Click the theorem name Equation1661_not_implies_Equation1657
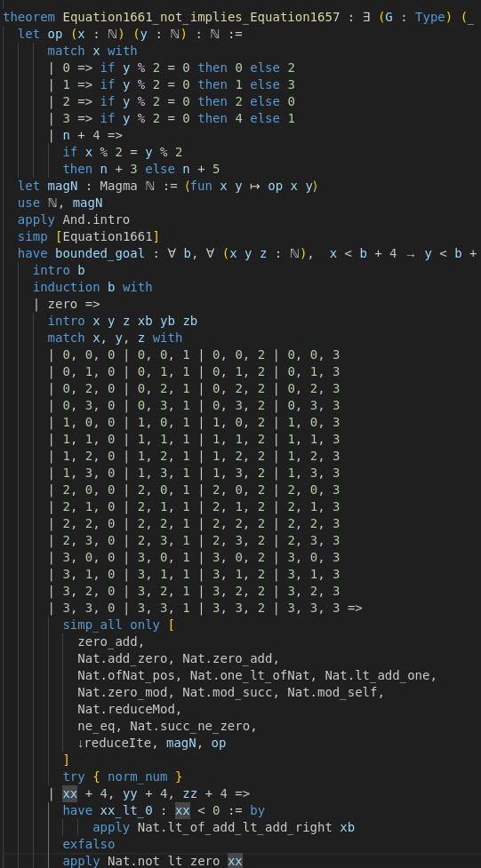This screenshot has height=868, width=481. [x=201, y=17]
